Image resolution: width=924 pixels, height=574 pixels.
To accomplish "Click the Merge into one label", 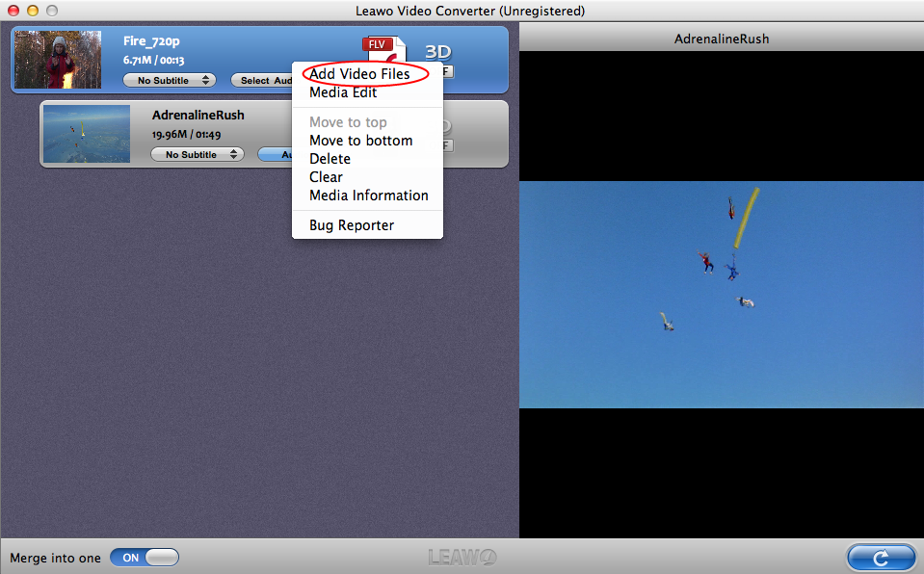I will click(x=55, y=558).
